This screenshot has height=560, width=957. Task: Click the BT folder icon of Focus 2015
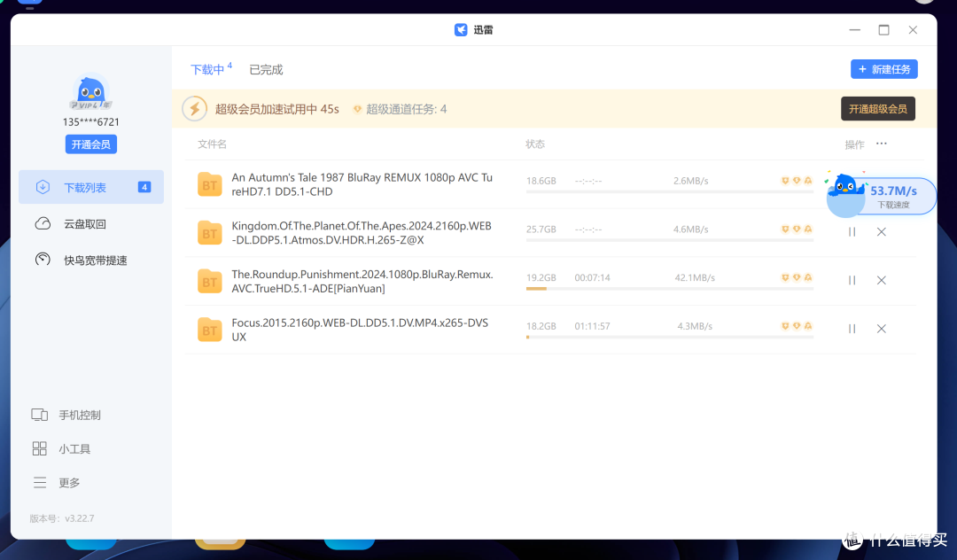[x=209, y=330]
